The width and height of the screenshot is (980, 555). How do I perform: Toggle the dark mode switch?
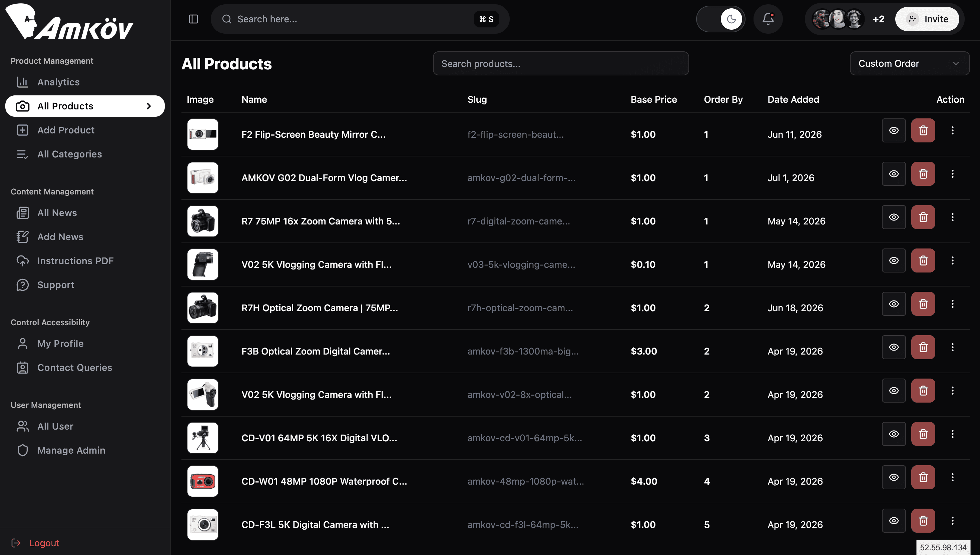pos(720,19)
